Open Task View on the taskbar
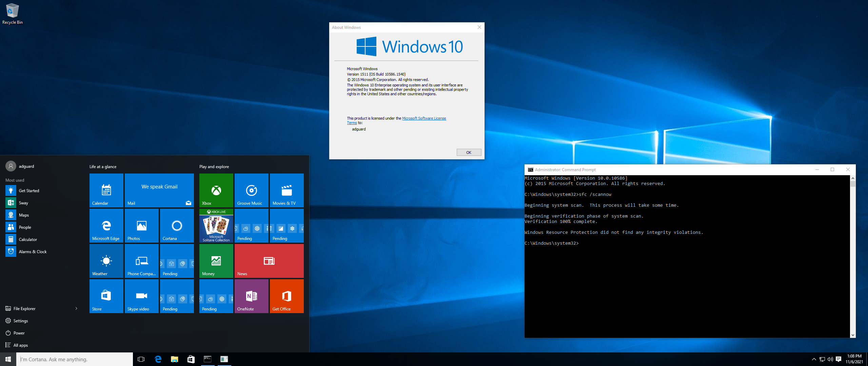The height and width of the screenshot is (366, 868). pos(141,359)
